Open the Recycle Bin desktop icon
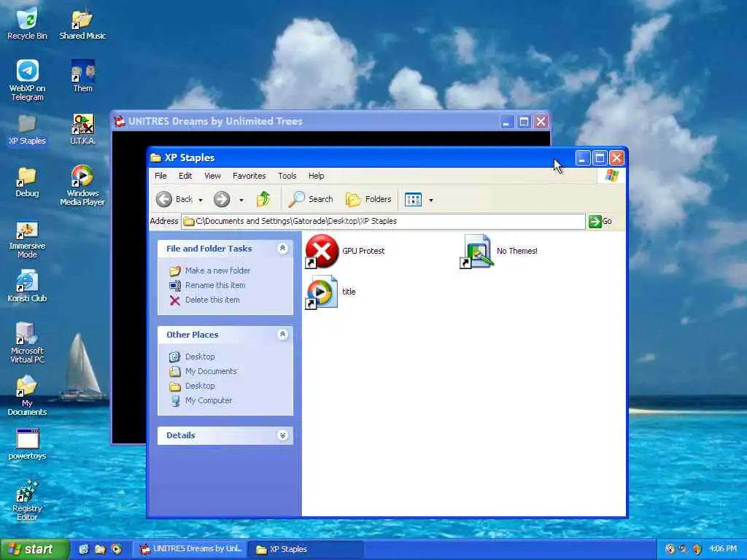 27,23
